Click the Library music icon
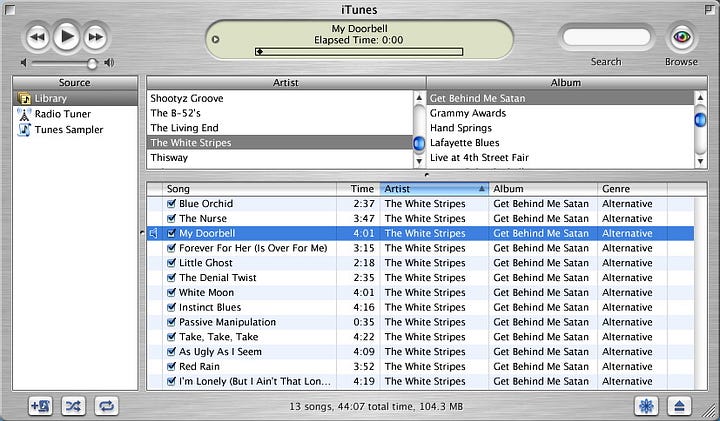The height and width of the screenshot is (421, 720). pos(24,98)
